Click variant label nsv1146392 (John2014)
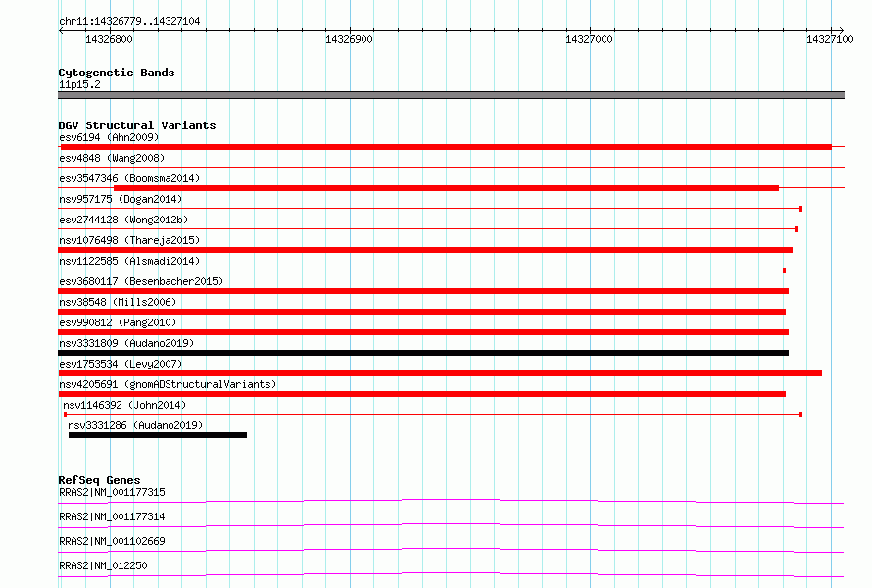The height and width of the screenshot is (588, 872). point(124,405)
